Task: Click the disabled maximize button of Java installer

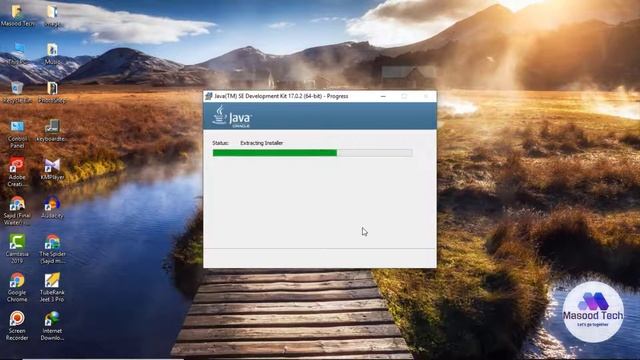Action: click(404, 96)
